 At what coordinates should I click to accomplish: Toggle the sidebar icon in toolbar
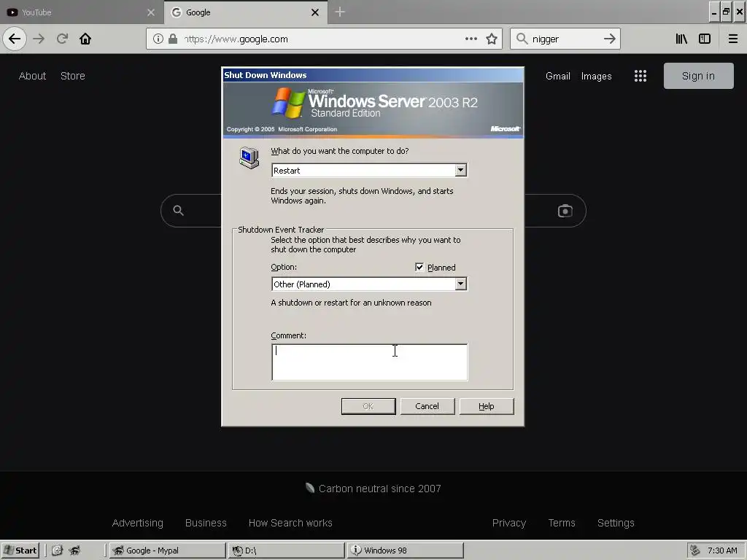[x=705, y=39]
